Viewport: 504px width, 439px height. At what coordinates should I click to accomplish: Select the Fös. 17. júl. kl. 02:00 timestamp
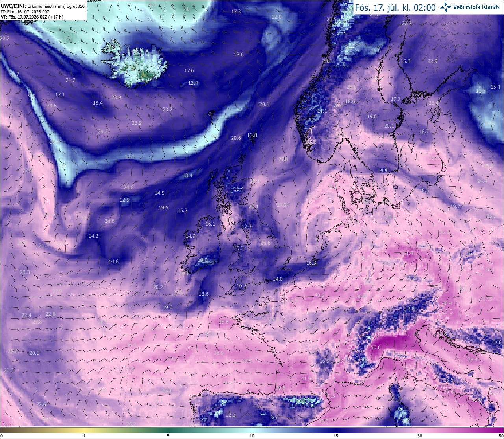395,7
